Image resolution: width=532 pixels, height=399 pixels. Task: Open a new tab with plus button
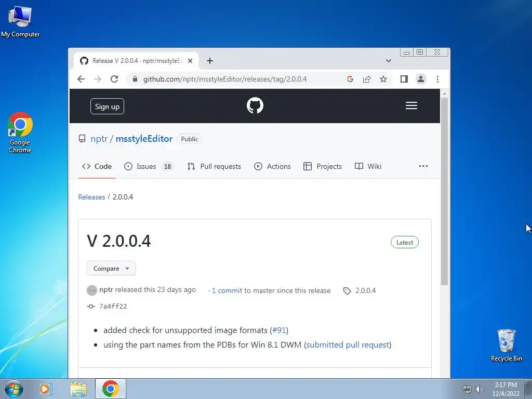pos(210,61)
